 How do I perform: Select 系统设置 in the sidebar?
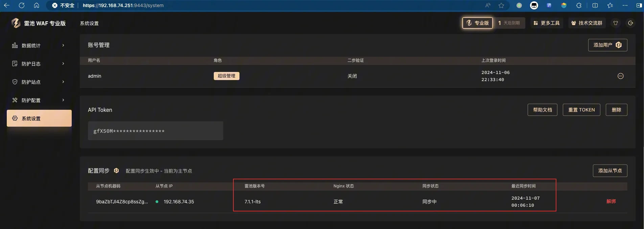pyautogui.click(x=39, y=119)
